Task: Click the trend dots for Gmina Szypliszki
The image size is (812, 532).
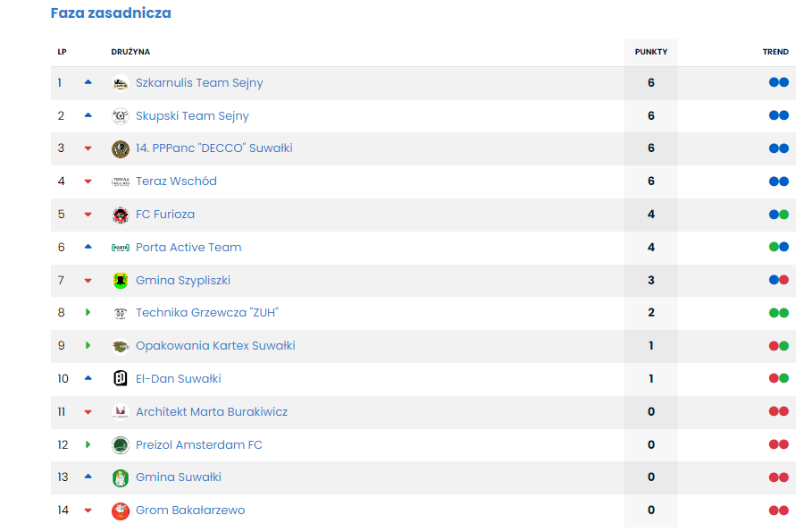Action: point(778,281)
